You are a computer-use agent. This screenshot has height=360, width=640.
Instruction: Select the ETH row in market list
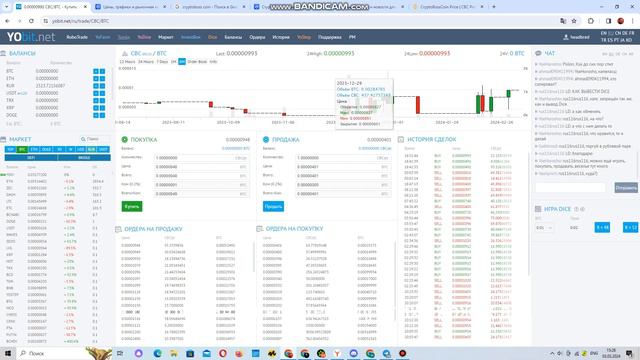pos(57,181)
